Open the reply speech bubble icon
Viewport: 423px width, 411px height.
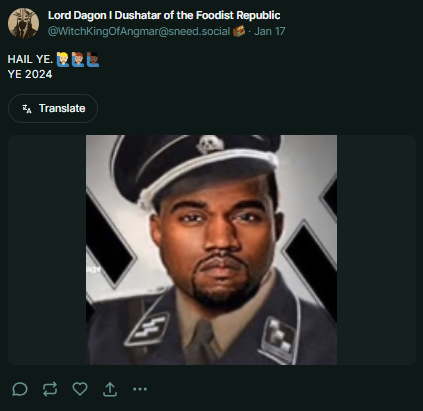[x=20, y=389]
